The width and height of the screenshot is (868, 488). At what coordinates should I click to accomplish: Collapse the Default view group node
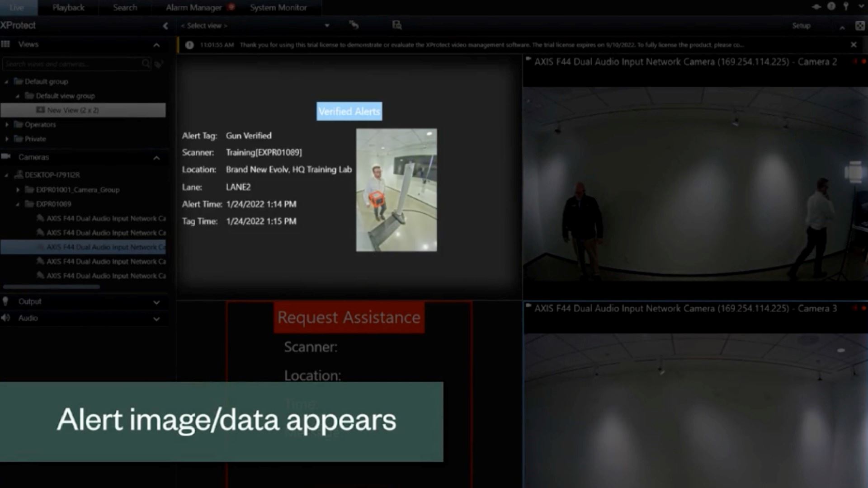(x=17, y=96)
